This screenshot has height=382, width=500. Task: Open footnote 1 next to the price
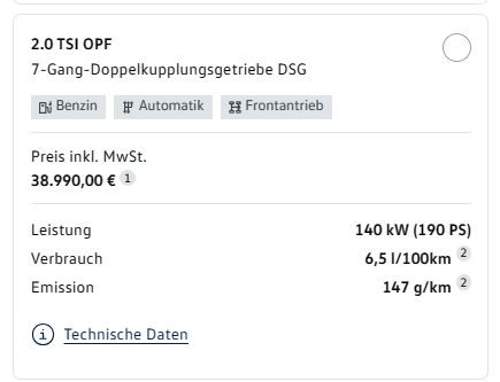[x=127, y=178]
